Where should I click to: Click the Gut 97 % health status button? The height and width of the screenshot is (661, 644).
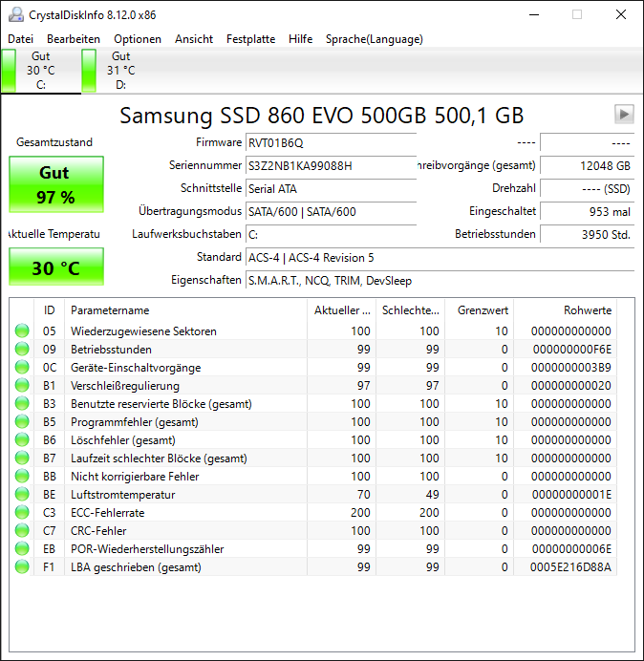click(x=56, y=184)
